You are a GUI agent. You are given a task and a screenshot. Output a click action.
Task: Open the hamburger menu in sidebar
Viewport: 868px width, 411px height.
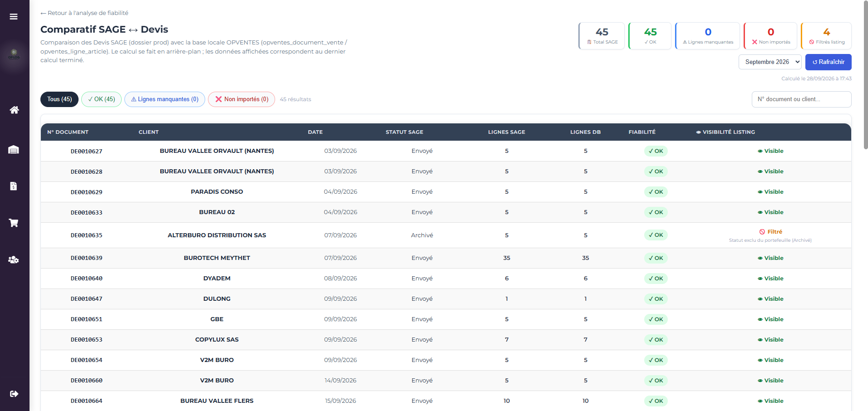coord(14,17)
